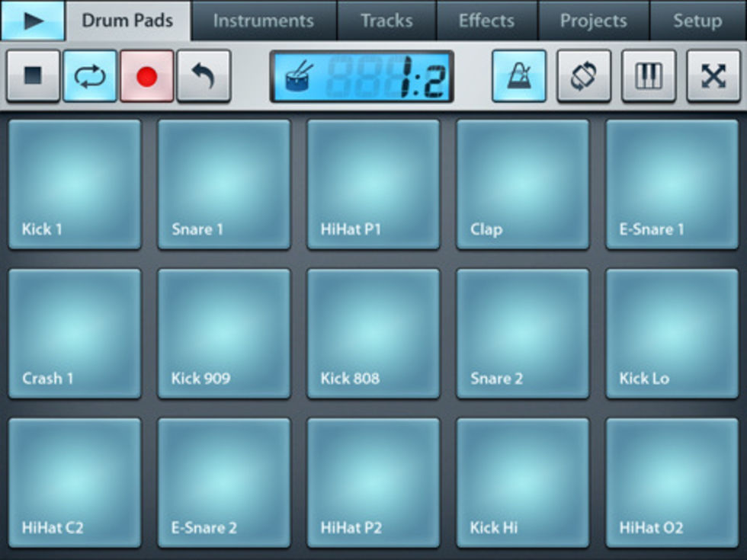Viewport: 747px width, 560px height.
Task: Tap the Kick 808 pad
Action: (373, 334)
